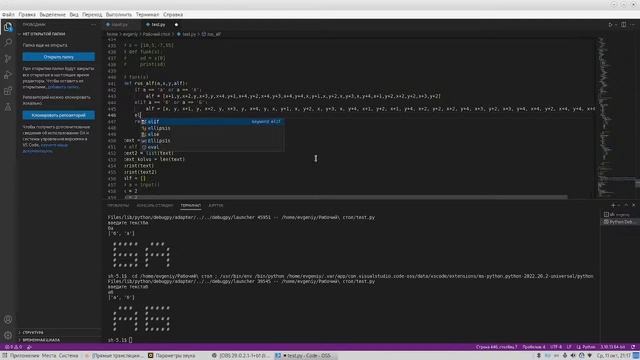Viewport: 640px width, 360px height.
Task: Close the terminal panel
Action: [x=633, y=205]
